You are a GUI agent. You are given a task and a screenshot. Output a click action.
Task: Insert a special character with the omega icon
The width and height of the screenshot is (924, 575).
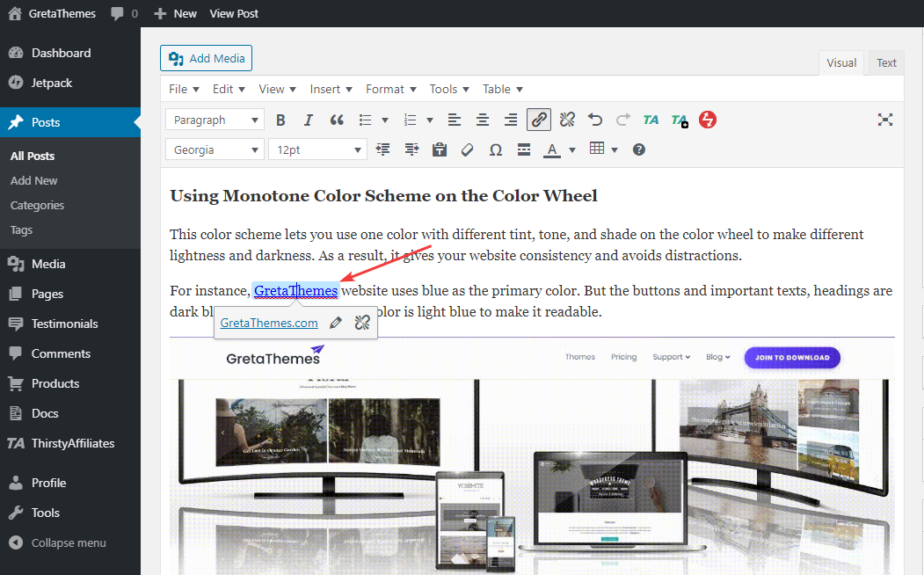[496, 149]
